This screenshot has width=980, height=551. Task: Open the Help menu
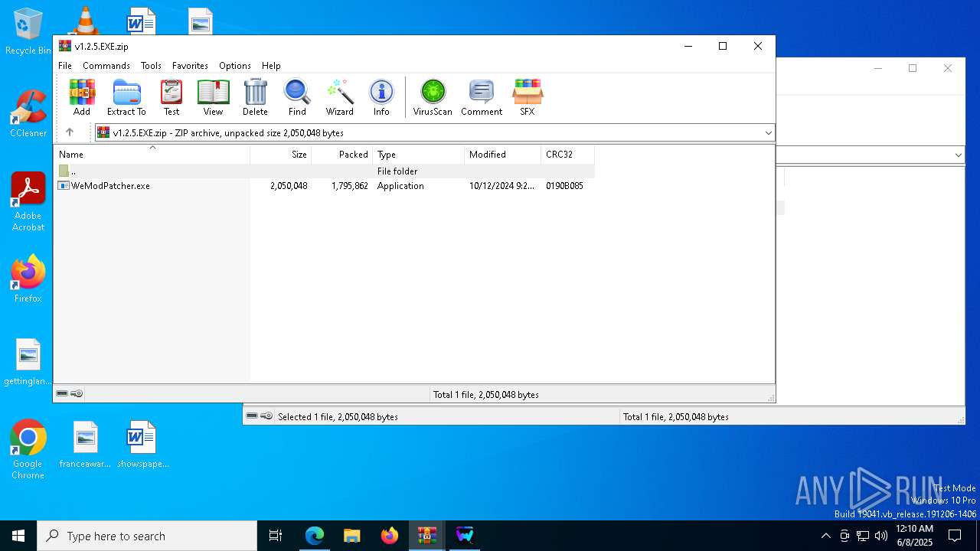[x=271, y=66]
